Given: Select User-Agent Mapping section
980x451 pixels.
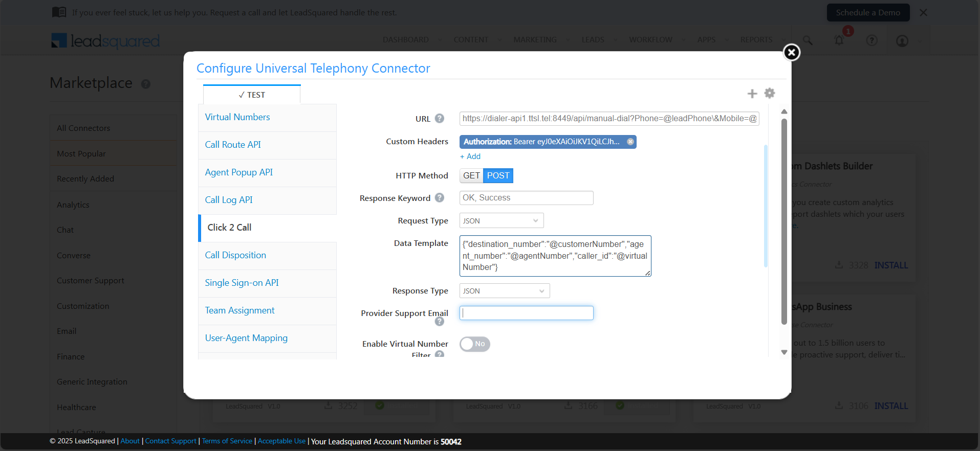Looking at the screenshot, I should pos(267,339).
